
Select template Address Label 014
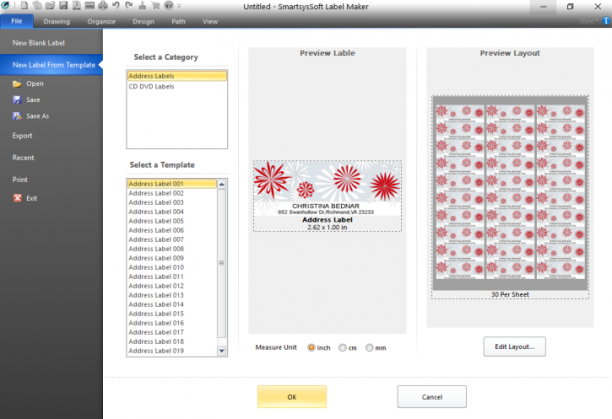click(x=172, y=304)
